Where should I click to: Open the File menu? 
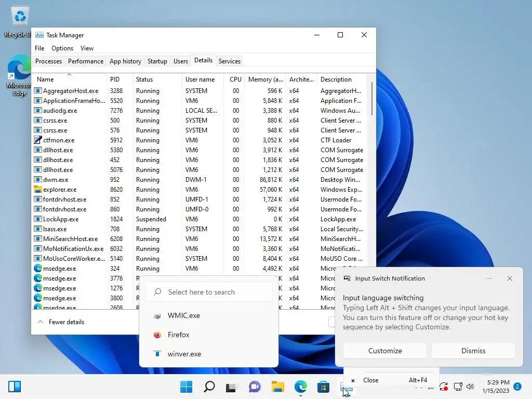point(39,48)
